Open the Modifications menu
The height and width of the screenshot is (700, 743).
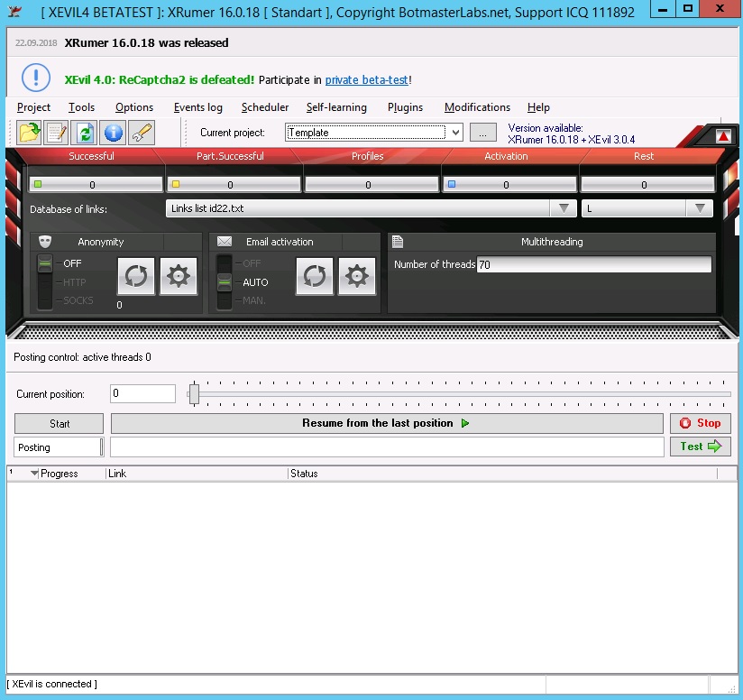[477, 107]
